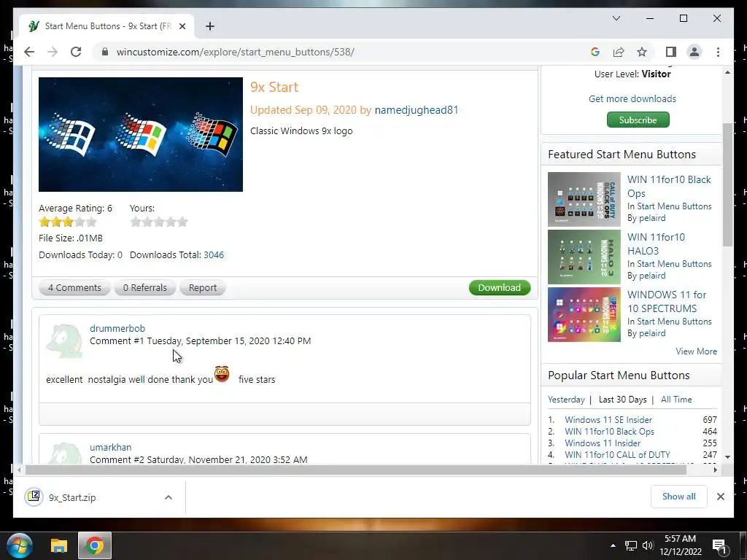The width and height of the screenshot is (747, 560).
Task: Click View More featured buttons
Action: click(696, 351)
